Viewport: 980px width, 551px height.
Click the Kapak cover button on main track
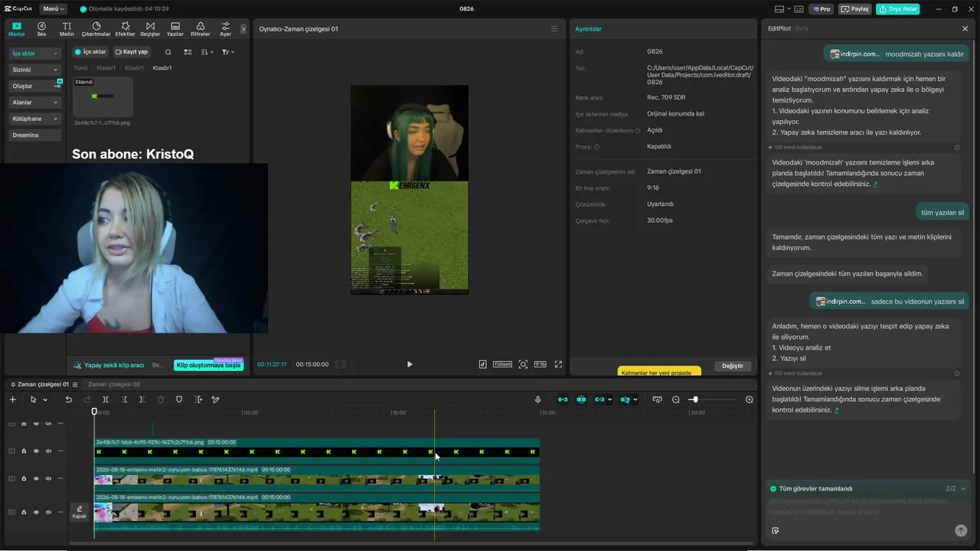click(x=79, y=512)
